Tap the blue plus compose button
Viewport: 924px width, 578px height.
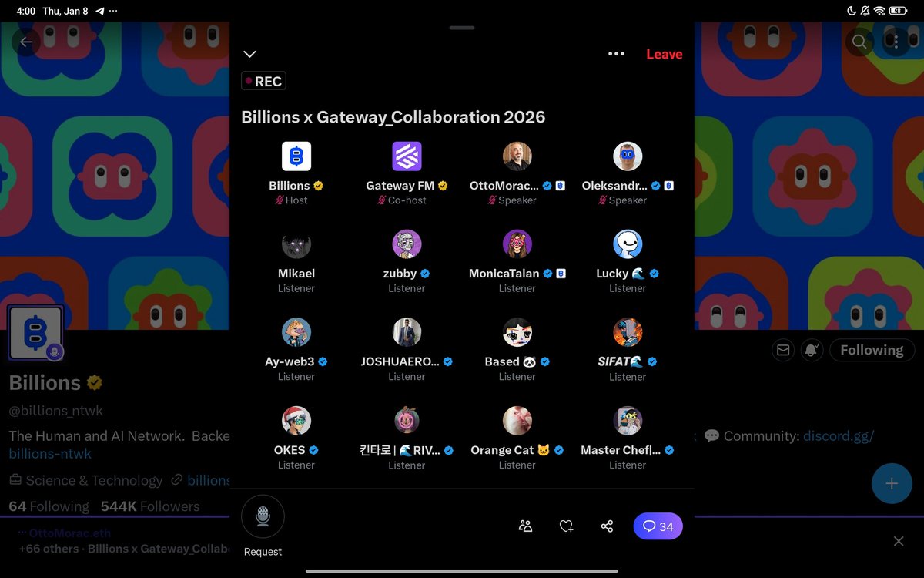[x=892, y=483]
